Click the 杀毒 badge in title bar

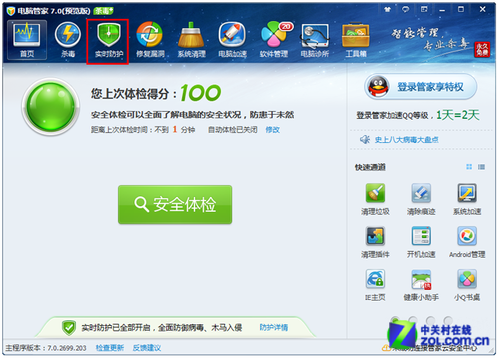point(103,11)
